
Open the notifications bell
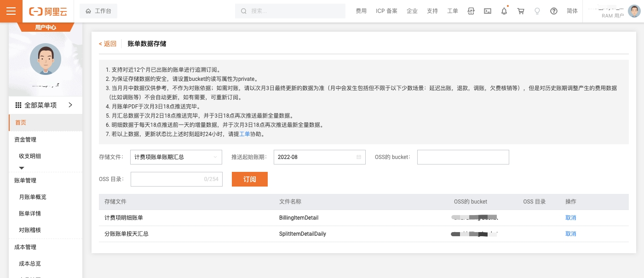click(x=504, y=11)
